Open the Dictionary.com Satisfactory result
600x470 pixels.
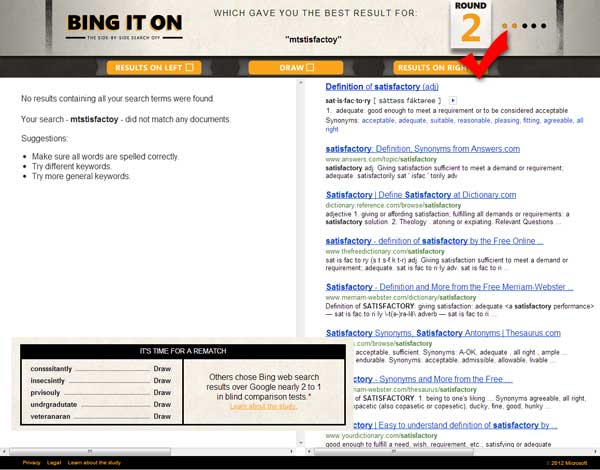coord(421,195)
